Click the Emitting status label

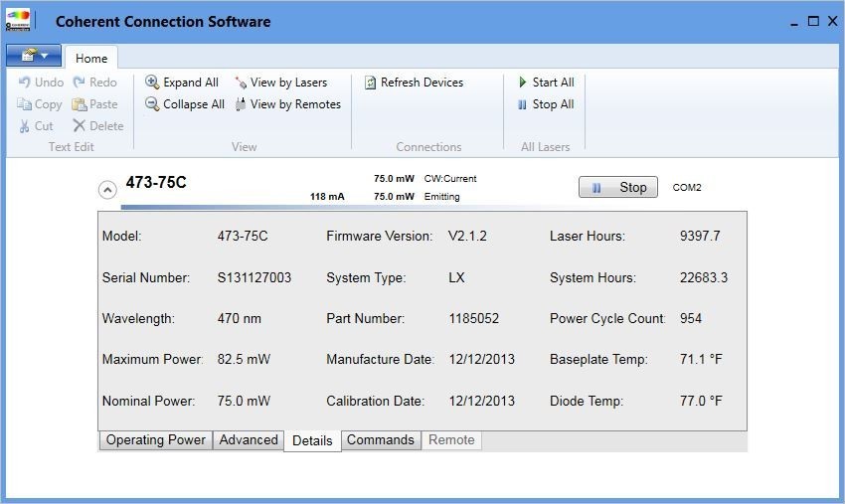[442, 197]
